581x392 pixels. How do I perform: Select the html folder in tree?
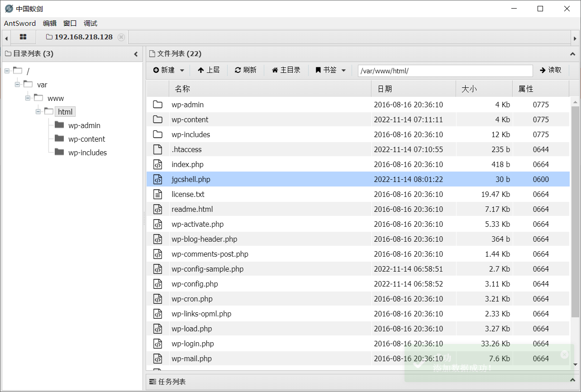click(65, 112)
